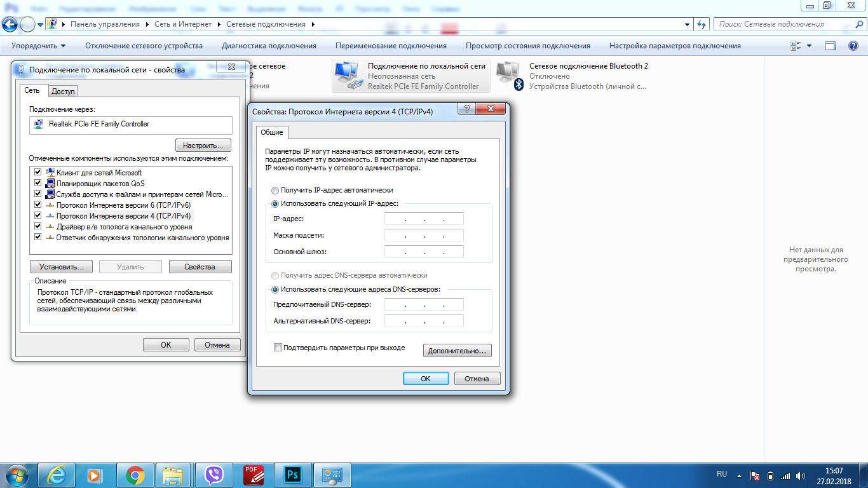Click the Control Panel taskbar icon
Image resolution: width=868 pixels, height=488 pixels.
[332, 475]
